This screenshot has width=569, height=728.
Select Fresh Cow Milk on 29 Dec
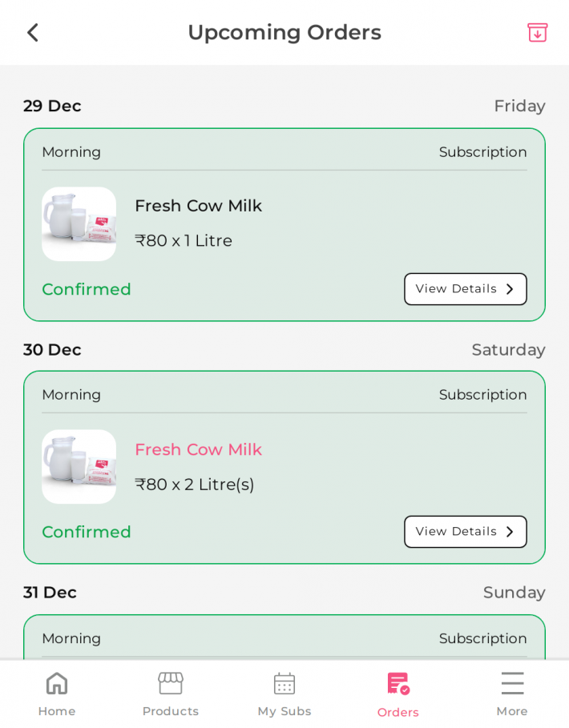198,207
